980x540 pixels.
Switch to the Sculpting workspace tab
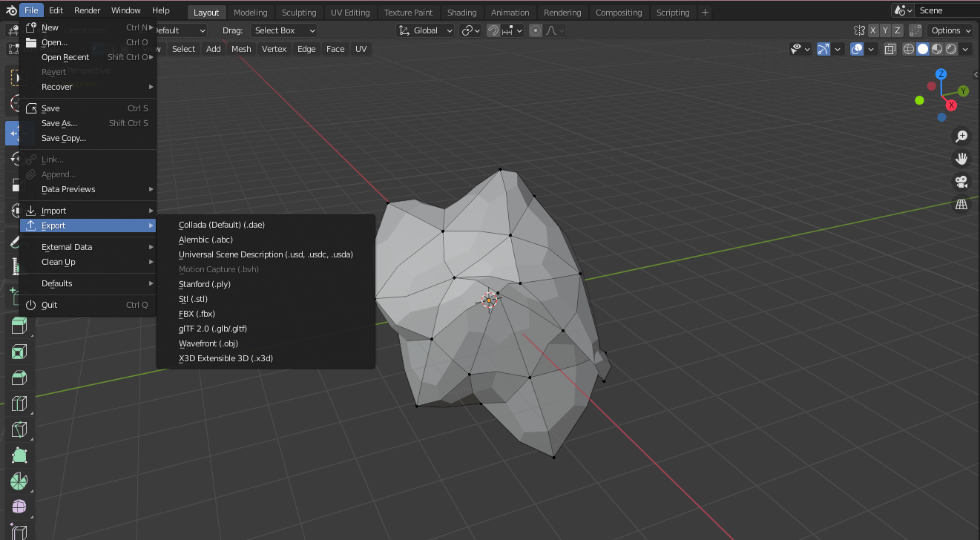(x=299, y=12)
